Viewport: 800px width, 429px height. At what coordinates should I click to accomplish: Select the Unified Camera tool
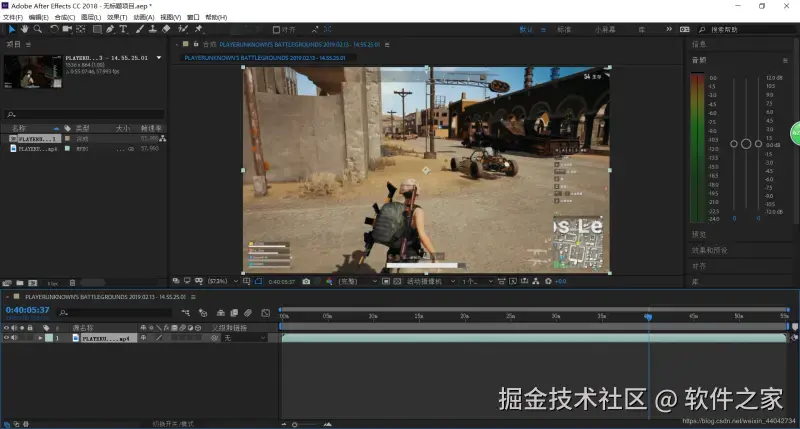[x=67, y=29]
